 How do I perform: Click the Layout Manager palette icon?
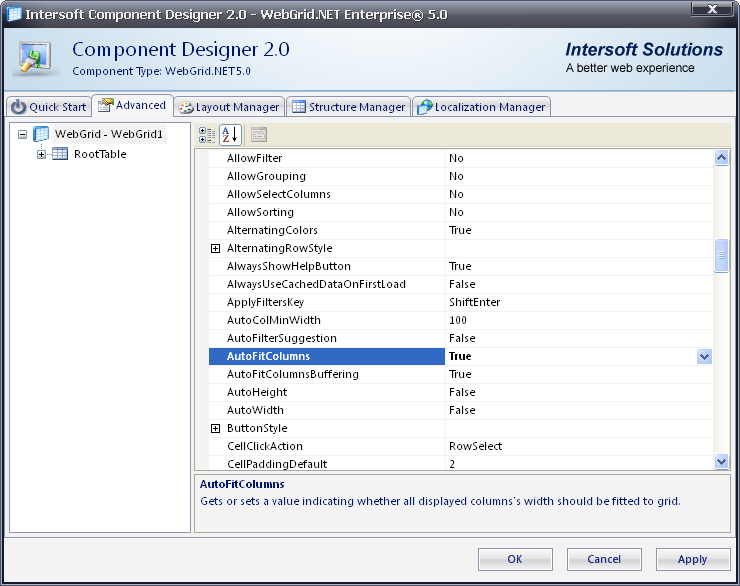[x=185, y=107]
